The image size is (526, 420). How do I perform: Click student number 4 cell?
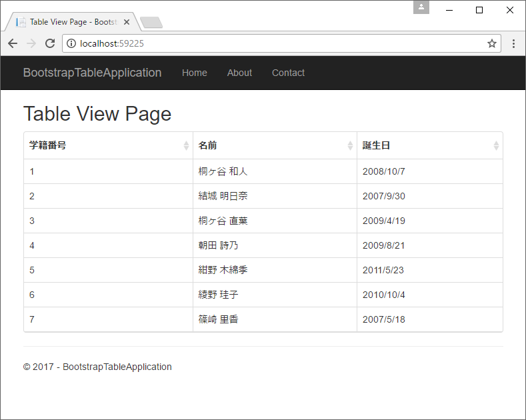point(109,245)
